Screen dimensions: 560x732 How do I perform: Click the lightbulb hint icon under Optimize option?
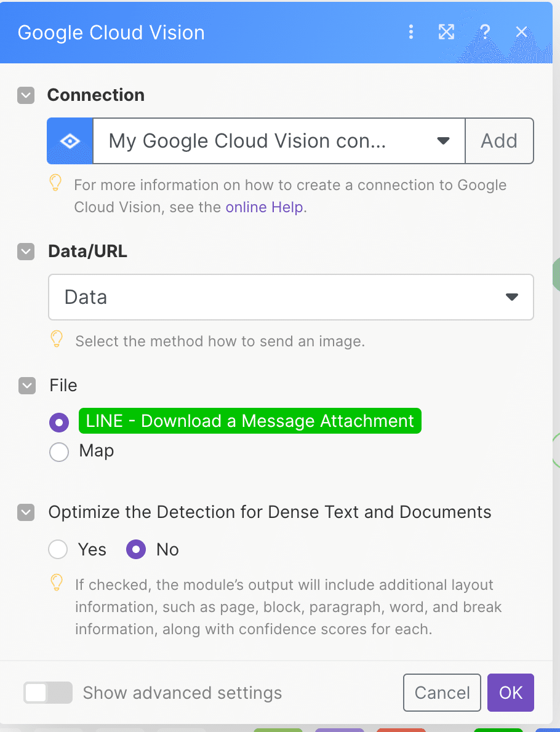pyautogui.click(x=57, y=582)
